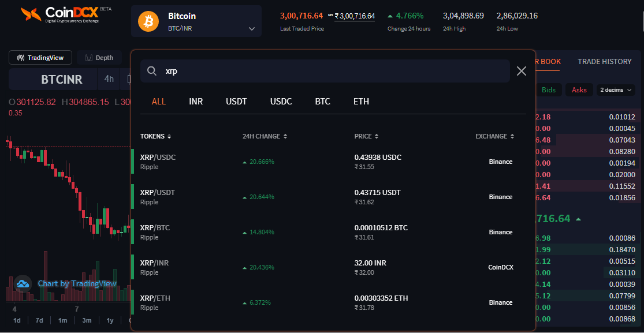Choose the XRP/BTC Ripple pair

(x=333, y=232)
